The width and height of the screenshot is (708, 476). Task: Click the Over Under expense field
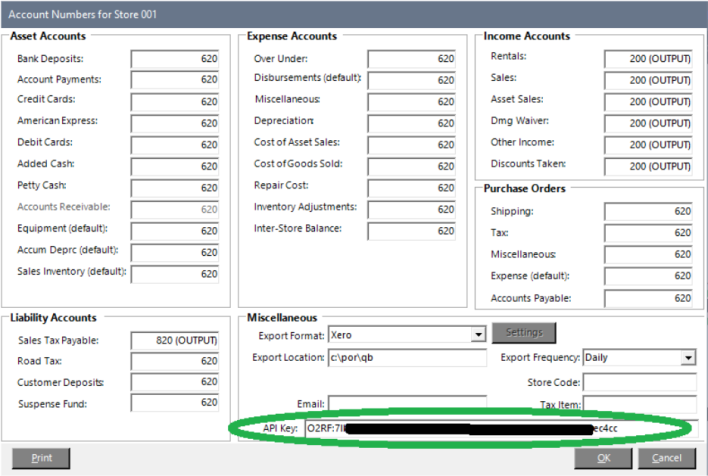point(411,59)
